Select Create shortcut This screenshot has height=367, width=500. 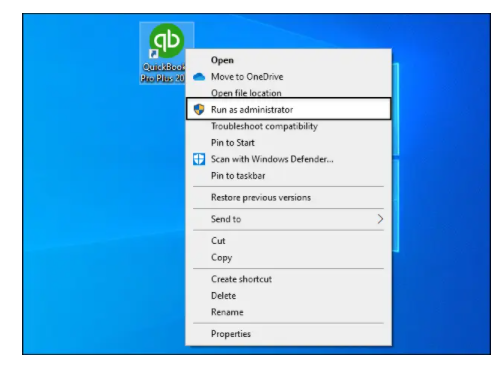pos(288,279)
